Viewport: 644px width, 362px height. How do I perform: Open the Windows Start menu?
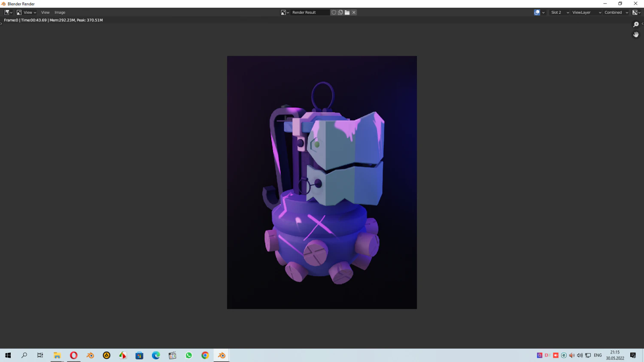pyautogui.click(x=8, y=355)
